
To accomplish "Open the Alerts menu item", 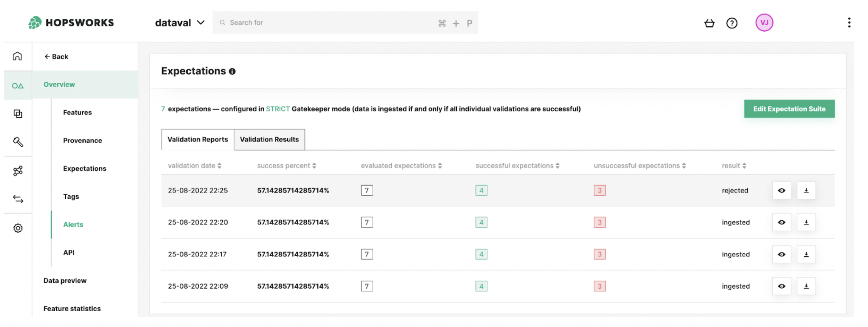I will click(73, 224).
